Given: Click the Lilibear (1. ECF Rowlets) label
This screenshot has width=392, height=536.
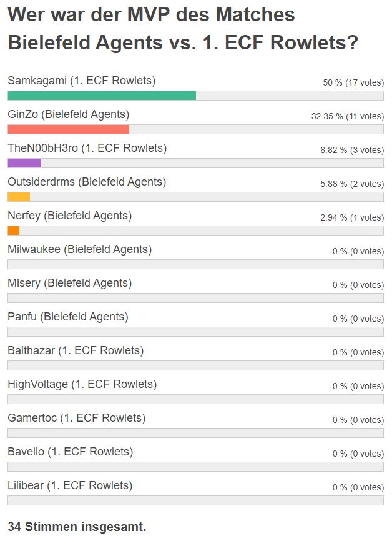Looking at the screenshot, I should [70, 485].
